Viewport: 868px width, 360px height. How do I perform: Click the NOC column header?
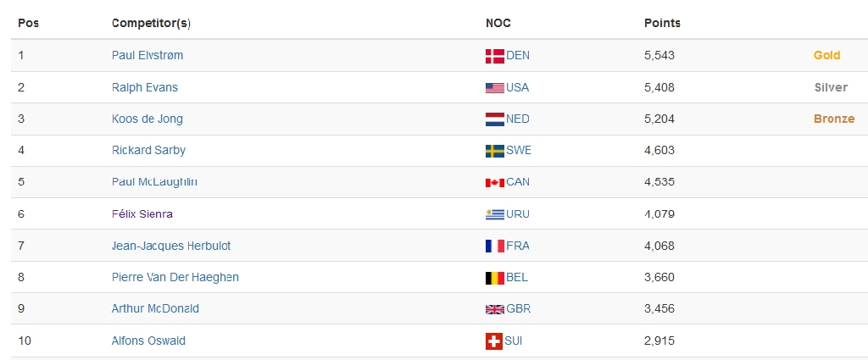coord(498,23)
